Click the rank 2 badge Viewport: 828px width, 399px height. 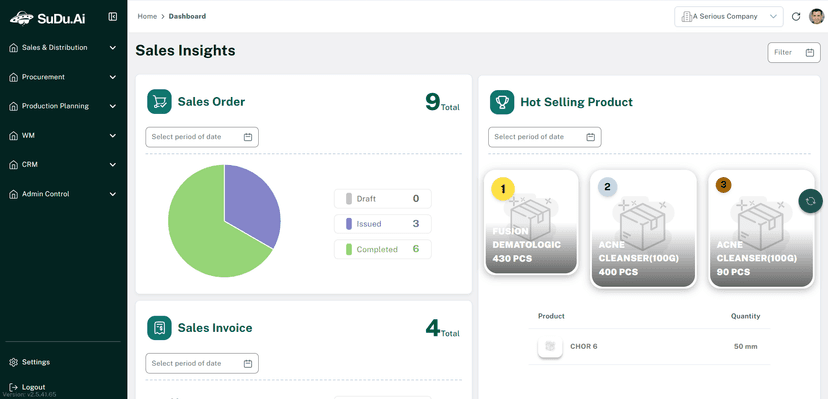pos(607,187)
